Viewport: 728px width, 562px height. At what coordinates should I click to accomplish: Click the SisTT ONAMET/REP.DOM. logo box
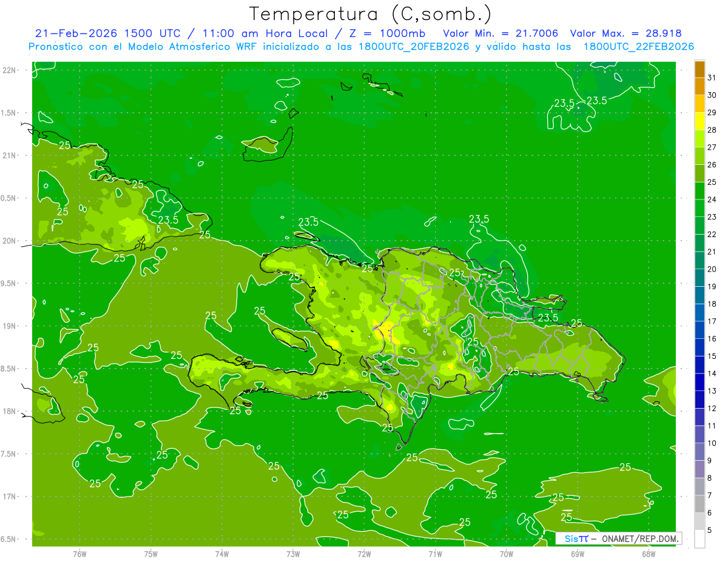[618, 538]
